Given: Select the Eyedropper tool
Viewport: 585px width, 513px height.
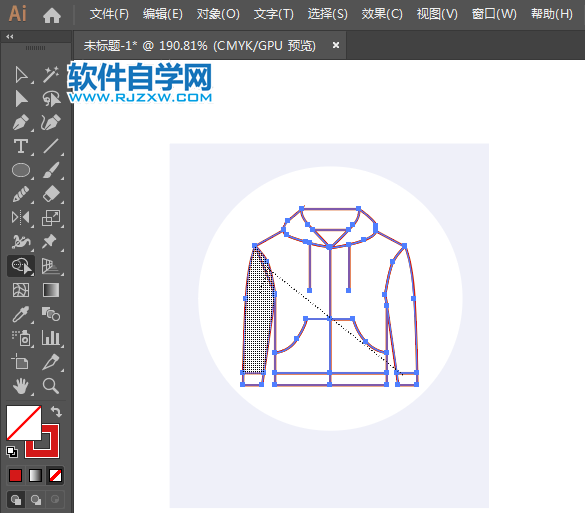Looking at the screenshot, I should click(x=21, y=314).
